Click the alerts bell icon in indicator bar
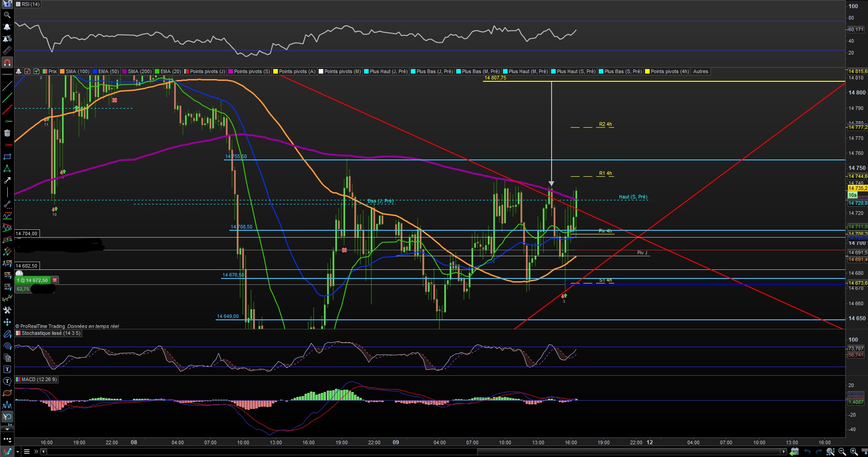Screen dimensions: 868x457 point(19,71)
